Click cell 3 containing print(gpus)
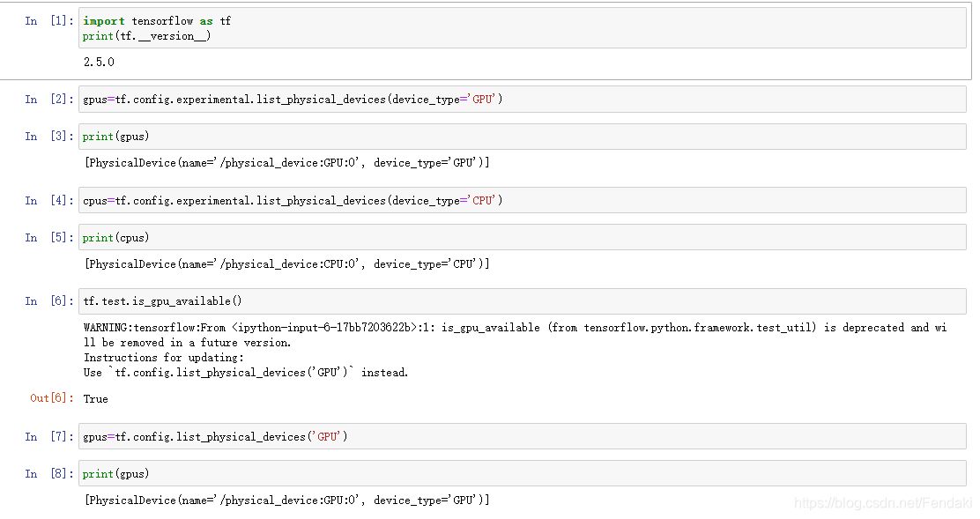The image size is (980, 519). pyautogui.click(x=523, y=137)
